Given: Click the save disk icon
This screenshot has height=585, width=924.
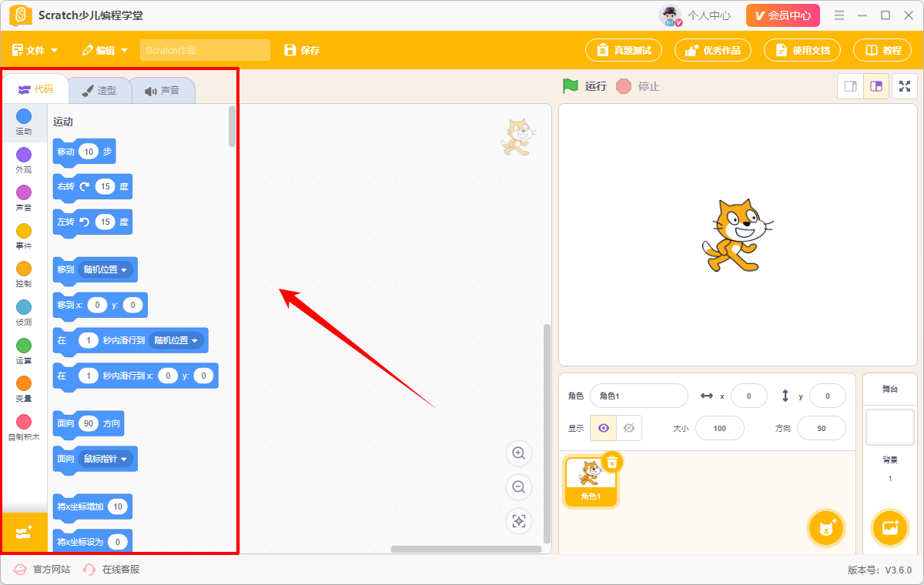Looking at the screenshot, I should [290, 50].
